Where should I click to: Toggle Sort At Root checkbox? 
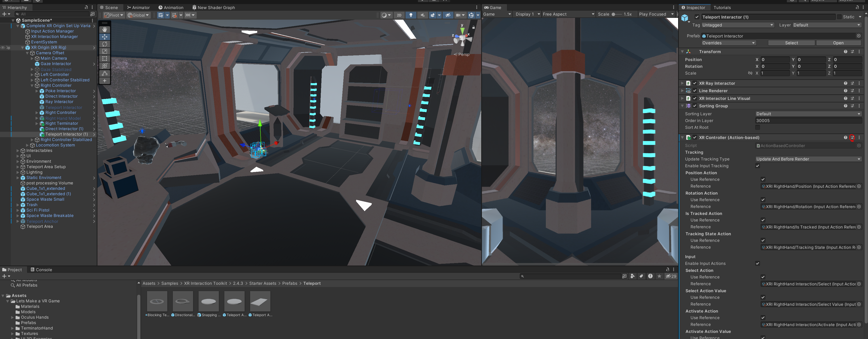tap(757, 127)
